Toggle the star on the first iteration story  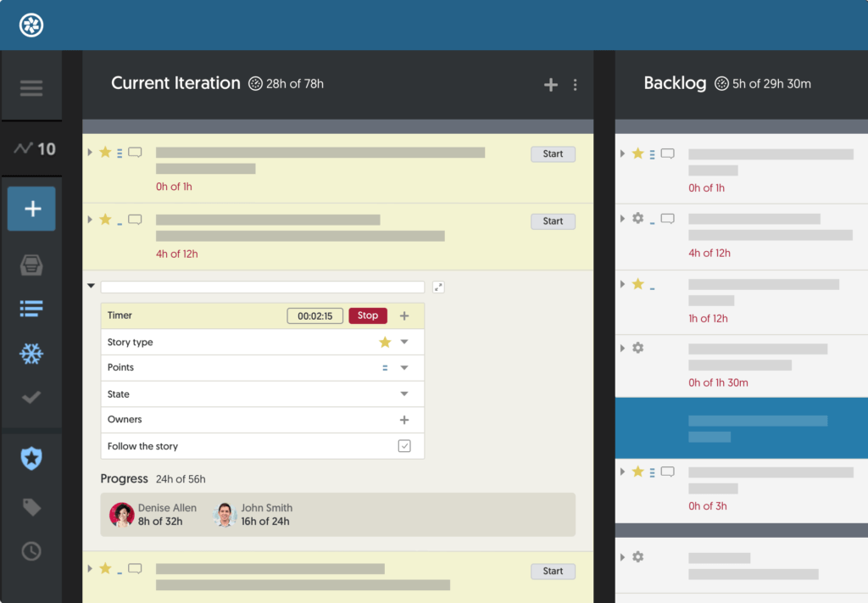105,151
